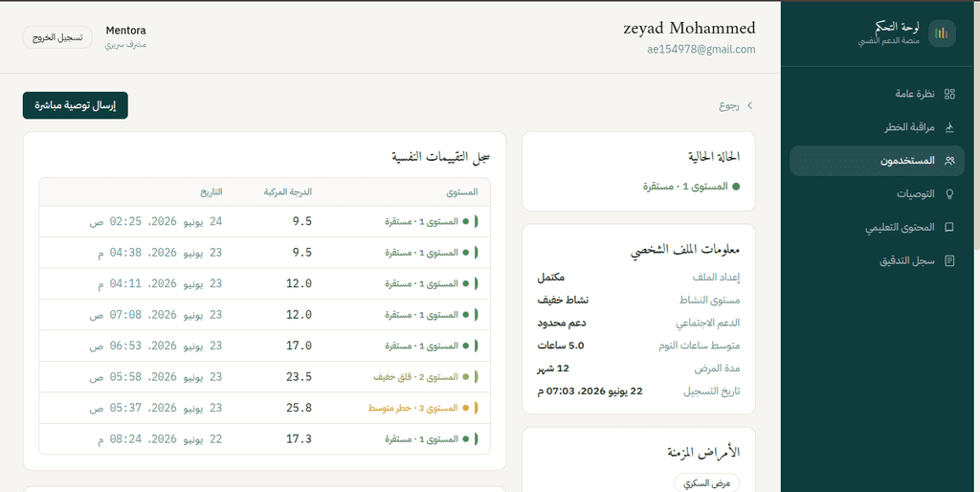Click دعم محدود social support value
This screenshot has height=492, width=980.
[x=561, y=323]
